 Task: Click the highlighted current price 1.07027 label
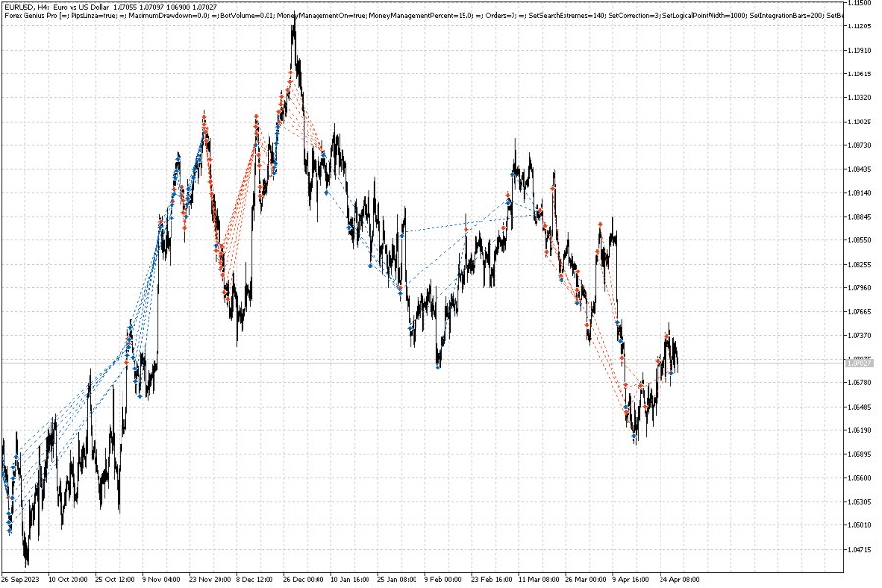click(x=858, y=364)
